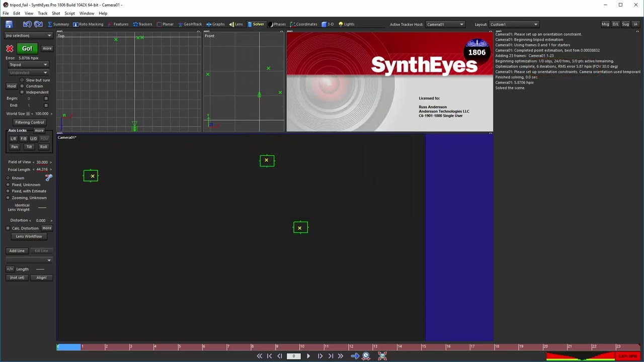Open the Edit menu
This screenshot has height=362, width=644.
tap(17, 13)
